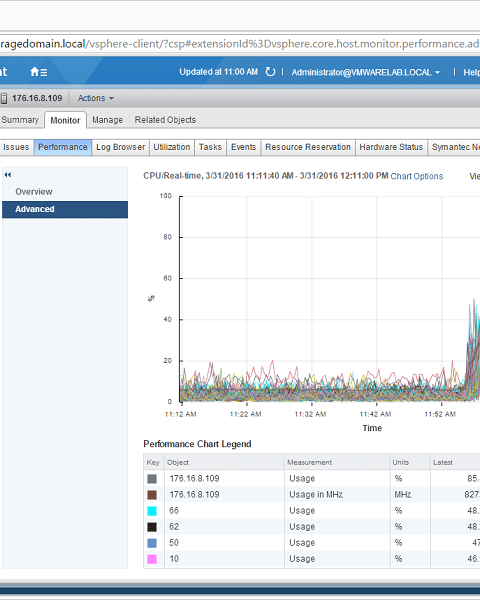Switch to the Utilization sub-tab

(x=172, y=147)
